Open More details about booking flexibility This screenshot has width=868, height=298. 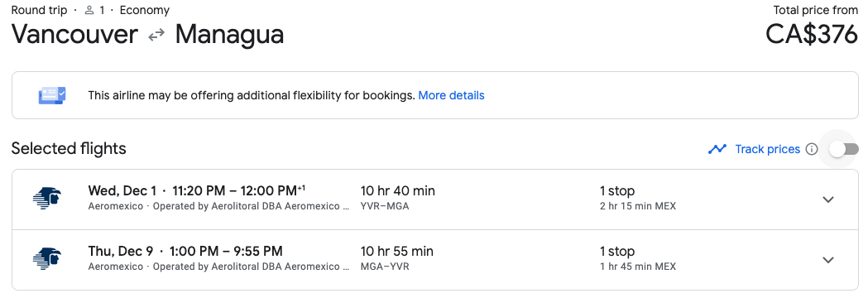point(451,95)
